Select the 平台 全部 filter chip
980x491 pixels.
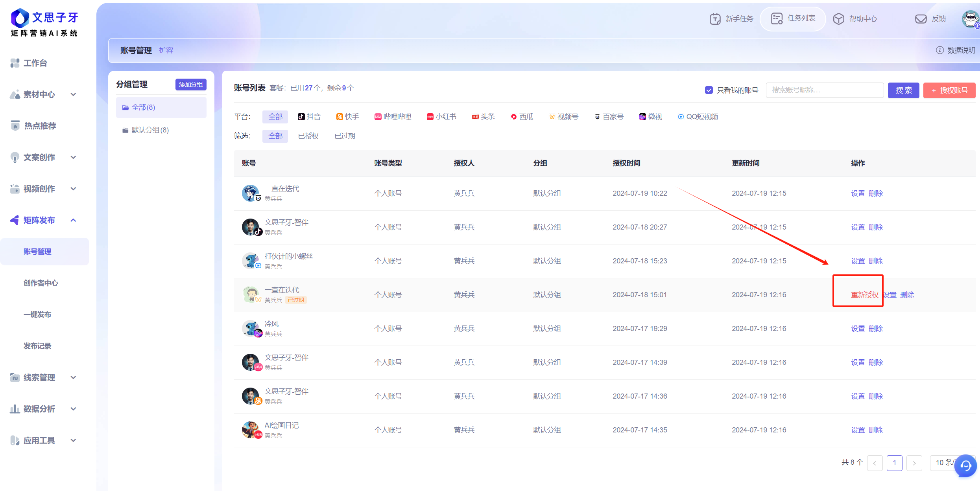275,117
